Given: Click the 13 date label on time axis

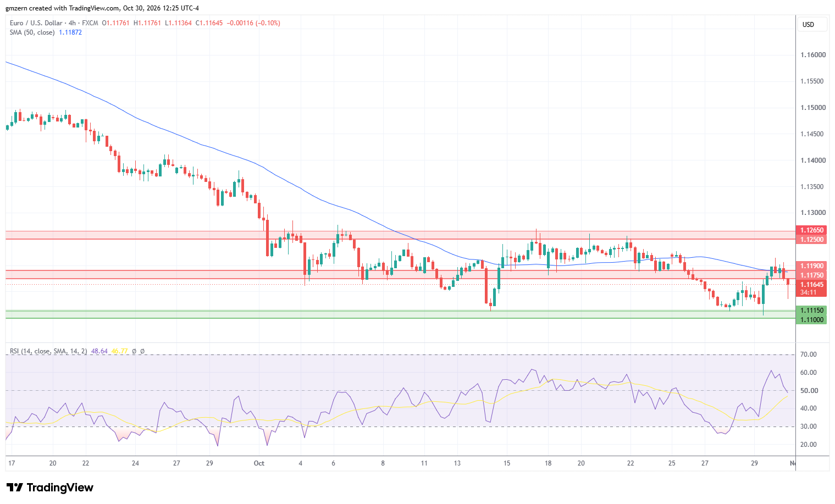Looking at the screenshot, I should point(457,463).
